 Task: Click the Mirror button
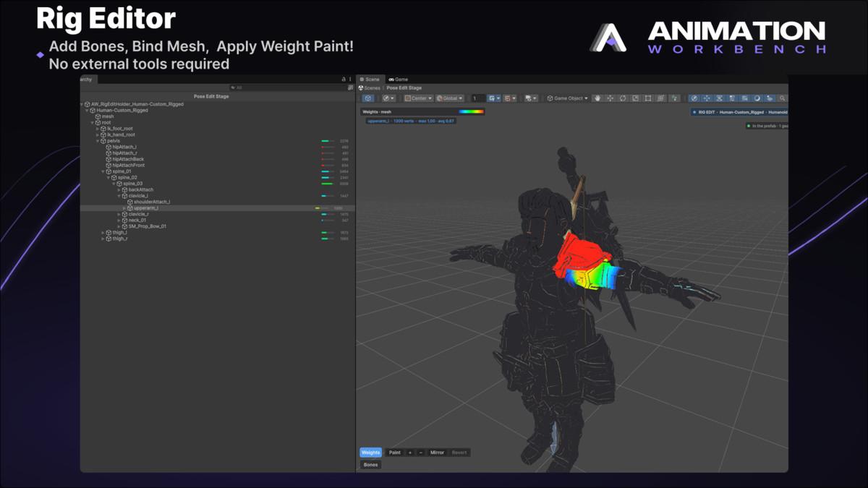click(x=437, y=453)
